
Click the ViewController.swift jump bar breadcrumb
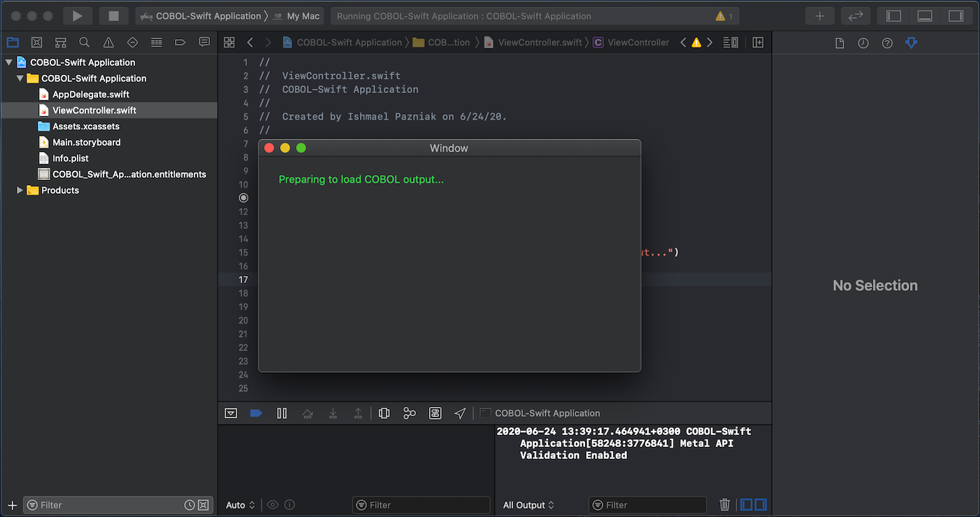tap(533, 43)
